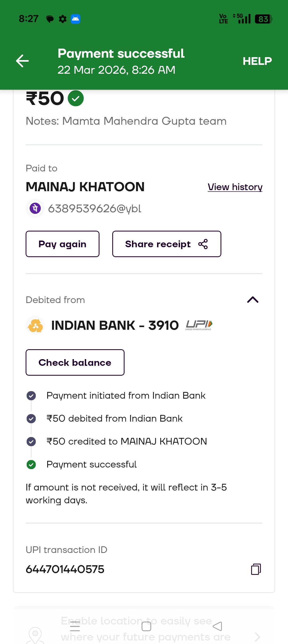Tap the recent apps navigation button
The height and width of the screenshot is (644, 288).
[75, 626]
